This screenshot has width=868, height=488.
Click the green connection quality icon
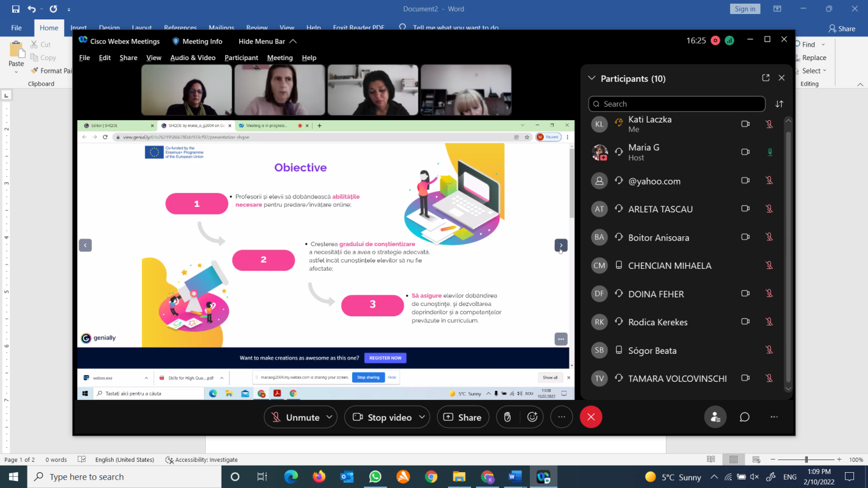(x=730, y=41)
